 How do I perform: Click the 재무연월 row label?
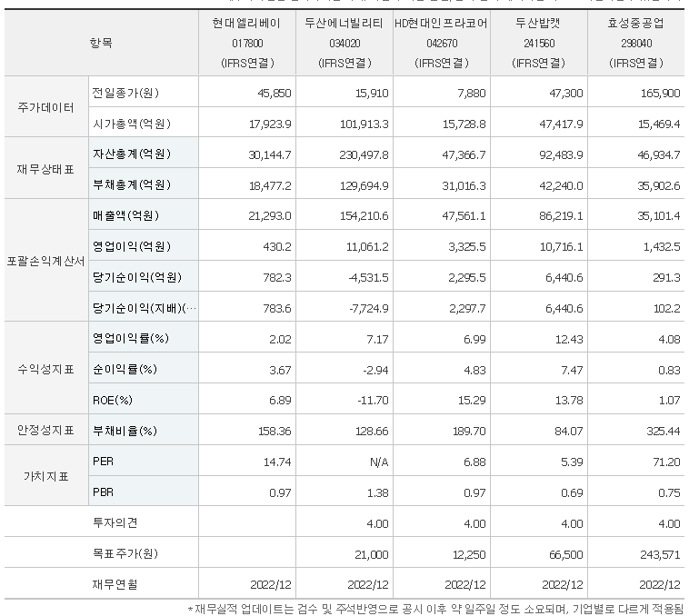(x=115, y=584)
